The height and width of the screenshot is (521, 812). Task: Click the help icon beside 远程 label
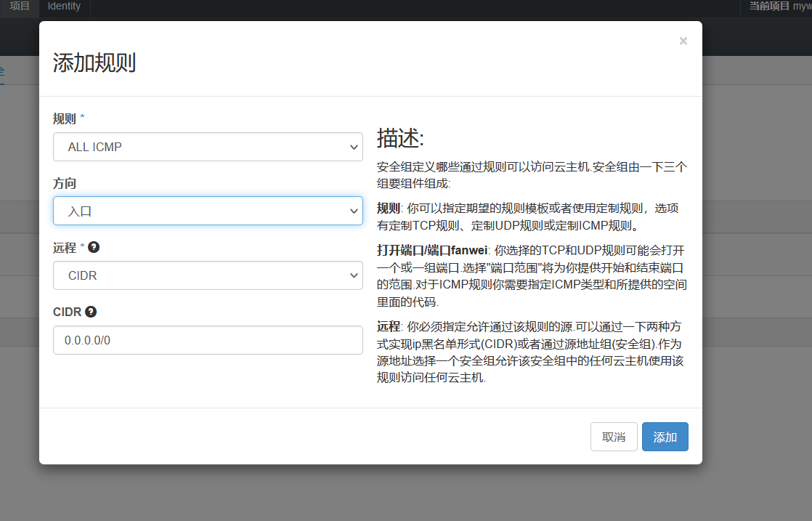[x=94, y=247]
